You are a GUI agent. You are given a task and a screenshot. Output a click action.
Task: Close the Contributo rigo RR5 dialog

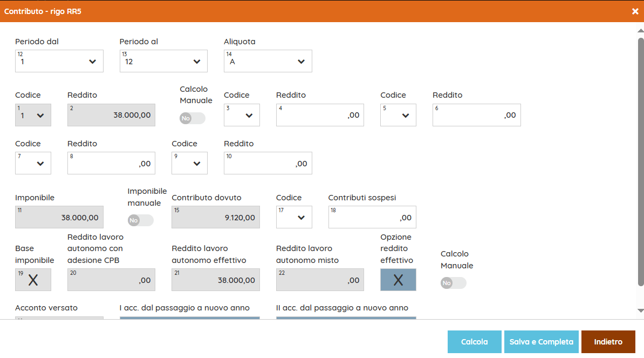635,11
